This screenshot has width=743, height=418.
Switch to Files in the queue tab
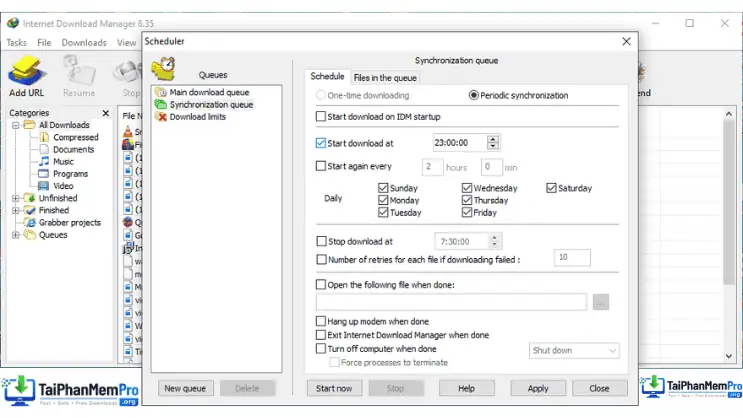[385, 78]
